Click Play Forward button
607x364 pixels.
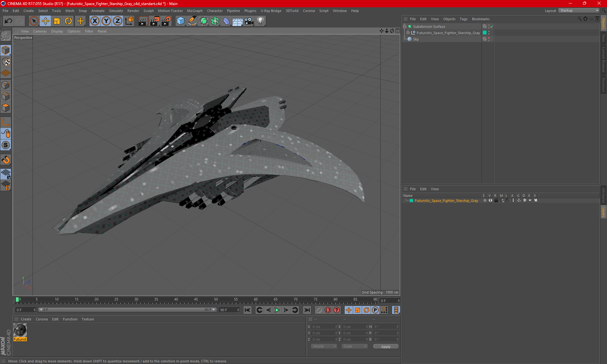coord(277,310)
